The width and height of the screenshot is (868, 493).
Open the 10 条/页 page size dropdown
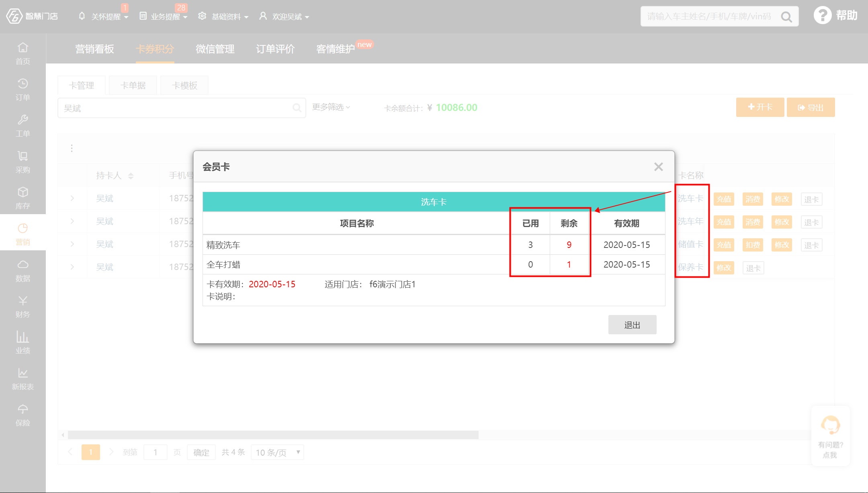[277, 452]
